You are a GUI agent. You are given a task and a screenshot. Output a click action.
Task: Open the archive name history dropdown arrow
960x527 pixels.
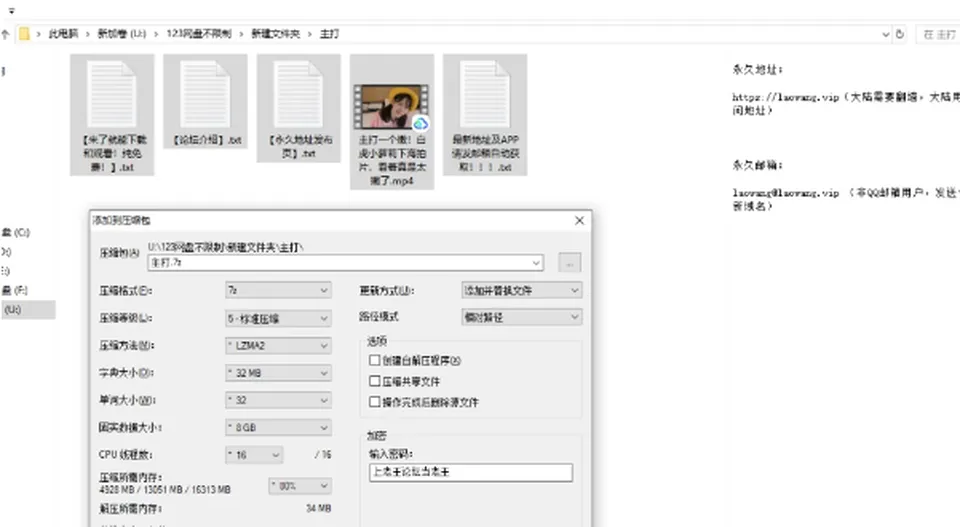point(536,263)
